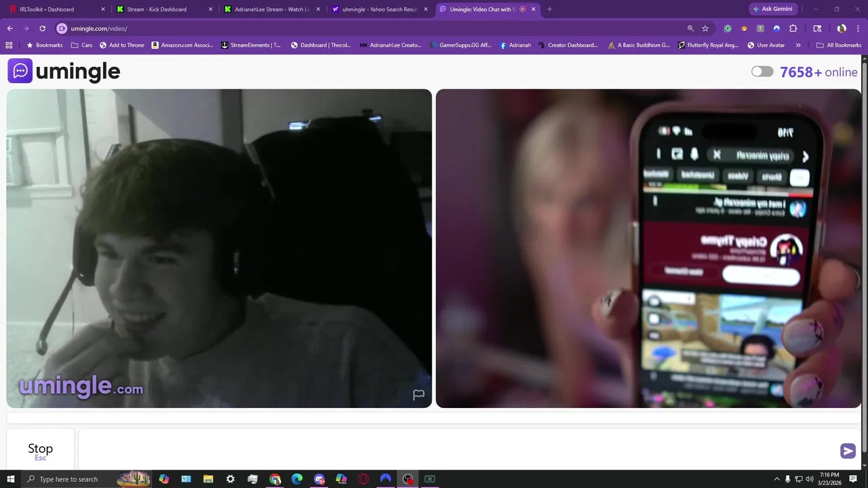Open Microsoft Edge from the taskbar
868x488 pixels.
click(x=297, y=479)
